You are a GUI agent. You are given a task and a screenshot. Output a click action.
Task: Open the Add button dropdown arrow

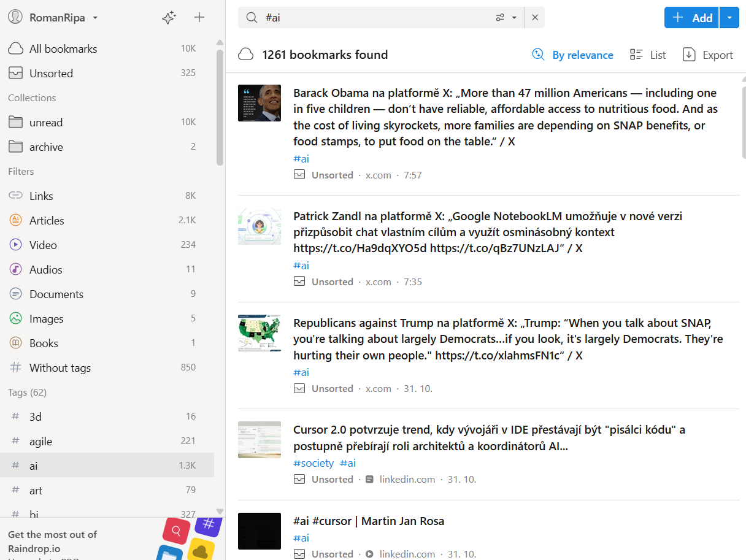729,18
